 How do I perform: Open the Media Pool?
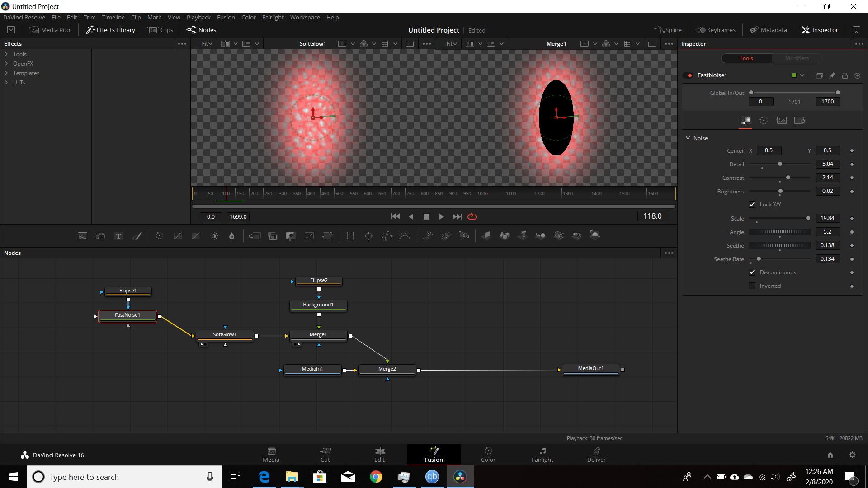coord(51,30)
